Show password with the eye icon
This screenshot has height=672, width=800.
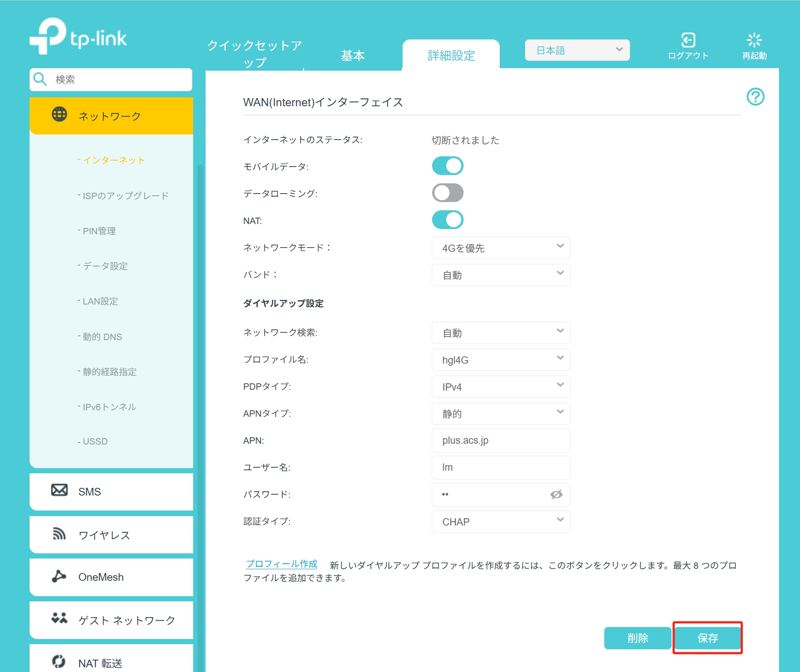coord(556,494)
